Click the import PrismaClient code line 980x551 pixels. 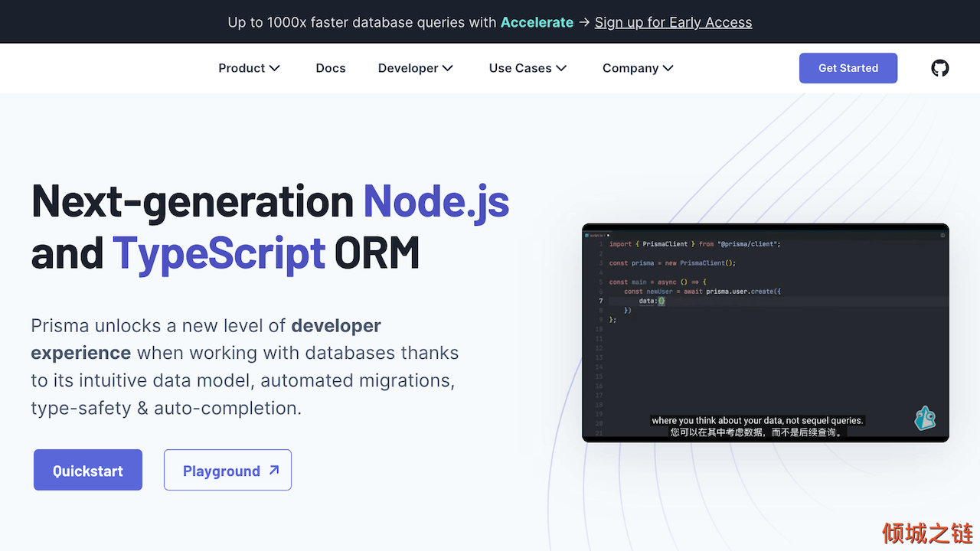pyautogui.click(x=695, y=244)
